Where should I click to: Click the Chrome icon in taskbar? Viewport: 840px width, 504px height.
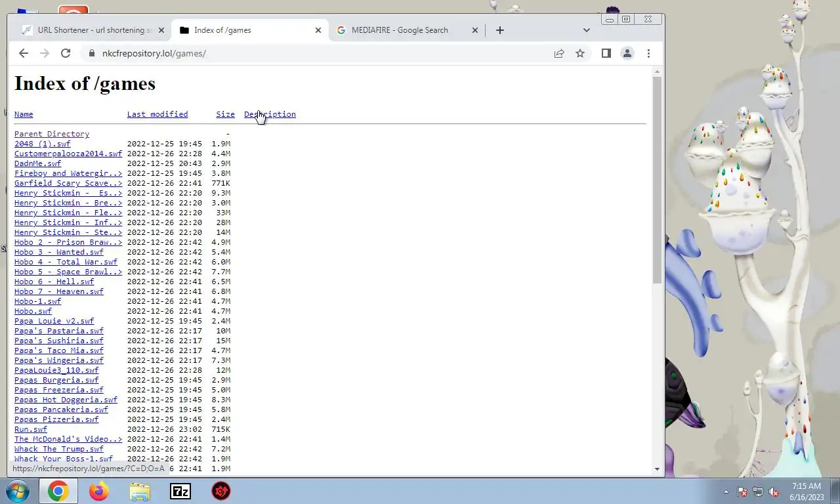coord(58,491)
